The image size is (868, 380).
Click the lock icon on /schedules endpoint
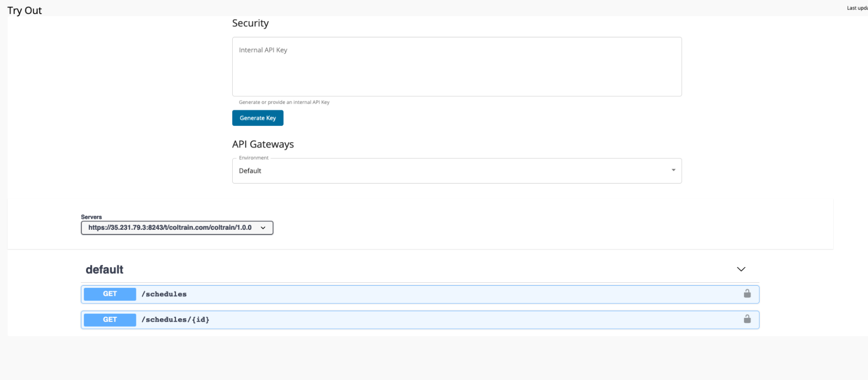pos(747,294)
